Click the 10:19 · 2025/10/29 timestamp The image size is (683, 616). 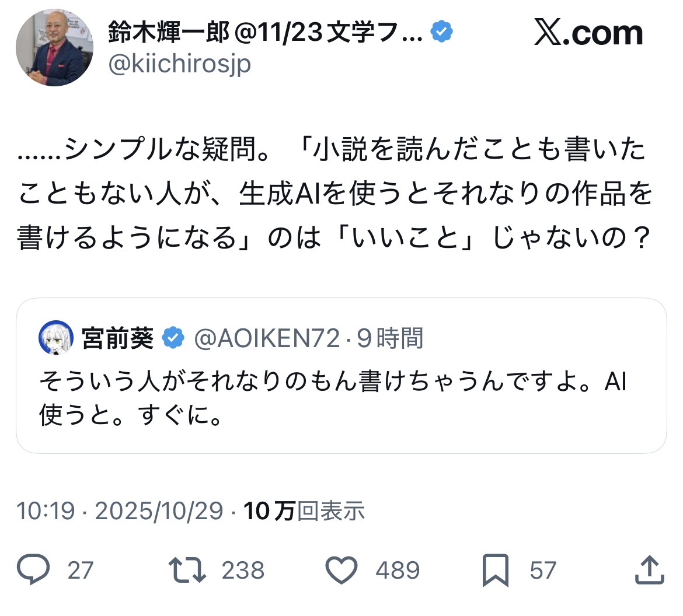(120, 511)
